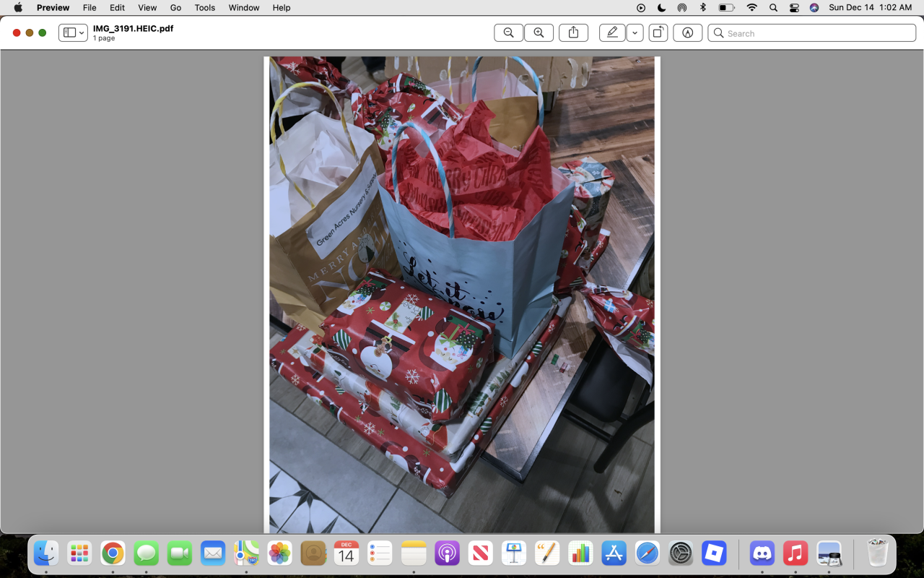The width and height of the screenshot is (924, 578).
Task: Rotate the page with the Rotate button
Action: [658, 33]
